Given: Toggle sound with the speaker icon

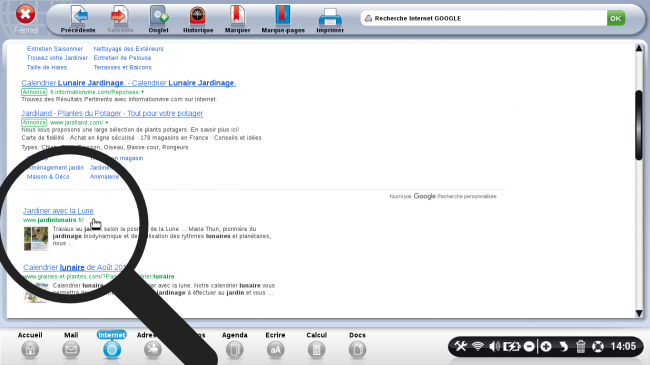Looking at the screenshot, I should [x=494, y=346].
